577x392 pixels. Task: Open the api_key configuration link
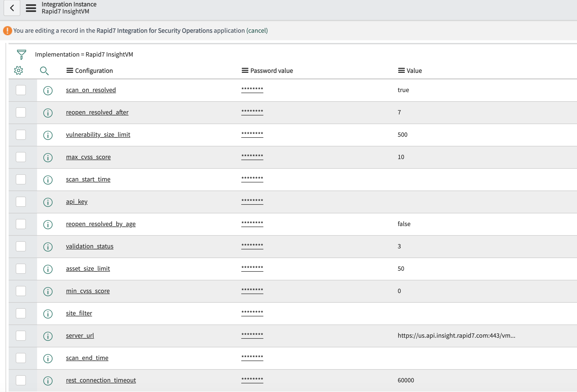77,202
